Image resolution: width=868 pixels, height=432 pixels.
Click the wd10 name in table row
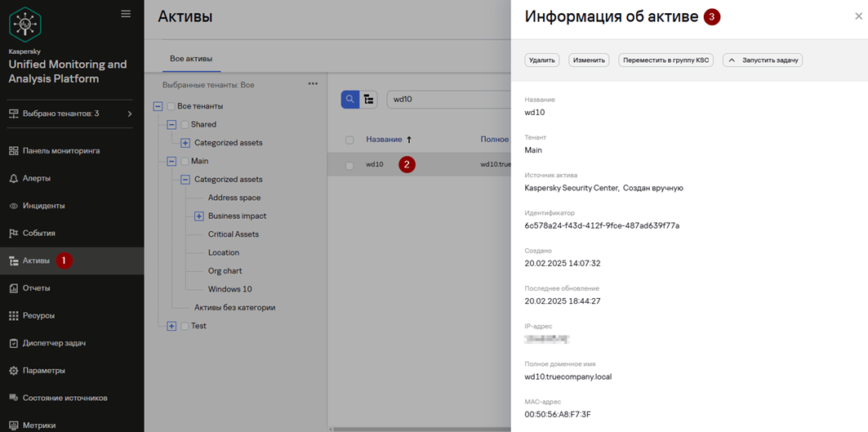point(374,164)
